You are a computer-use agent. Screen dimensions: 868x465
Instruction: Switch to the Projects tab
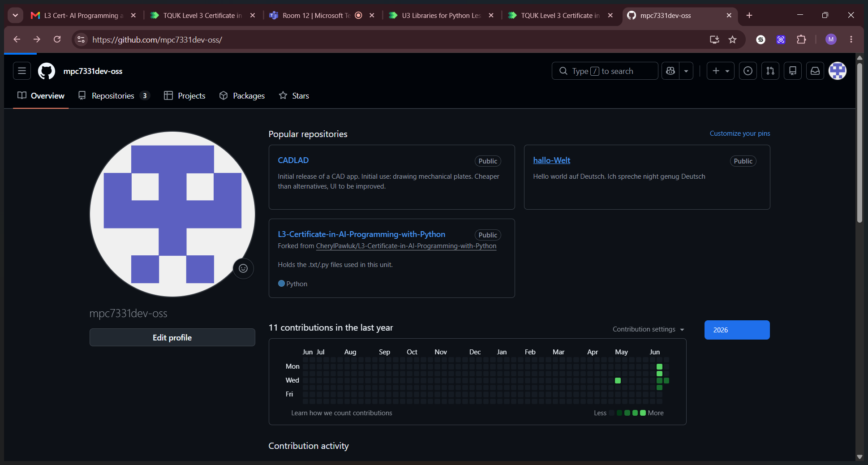(185, 95)
